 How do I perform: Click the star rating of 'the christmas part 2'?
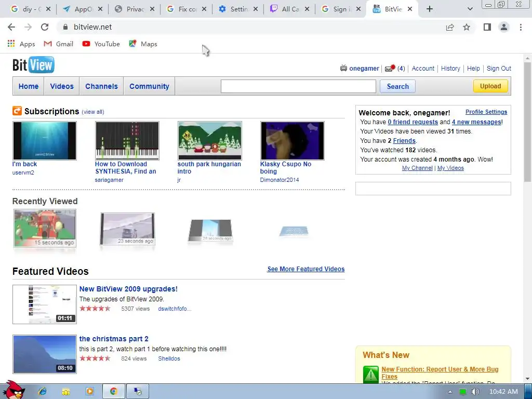[95, 358]
